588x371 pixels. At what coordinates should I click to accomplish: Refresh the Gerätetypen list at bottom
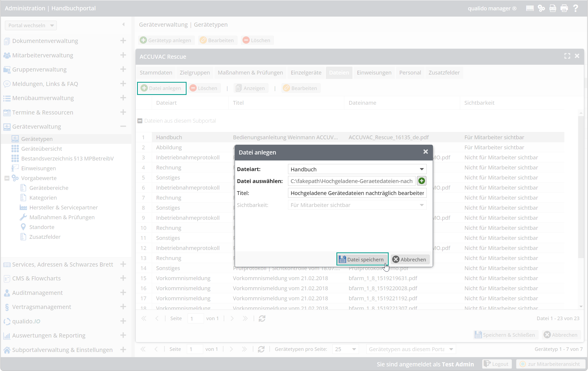pyautogui.click(x=261, y=349)
